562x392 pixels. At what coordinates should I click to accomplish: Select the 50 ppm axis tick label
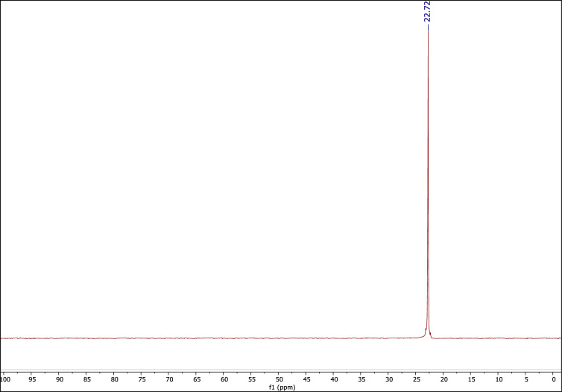pos(280,379)
